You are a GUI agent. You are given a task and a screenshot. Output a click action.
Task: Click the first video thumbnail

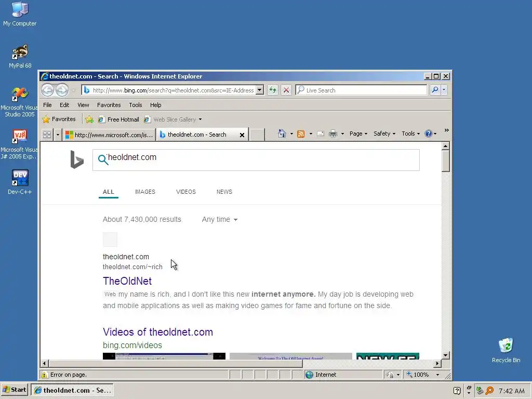pyautogui.click(x=164, y=356)
